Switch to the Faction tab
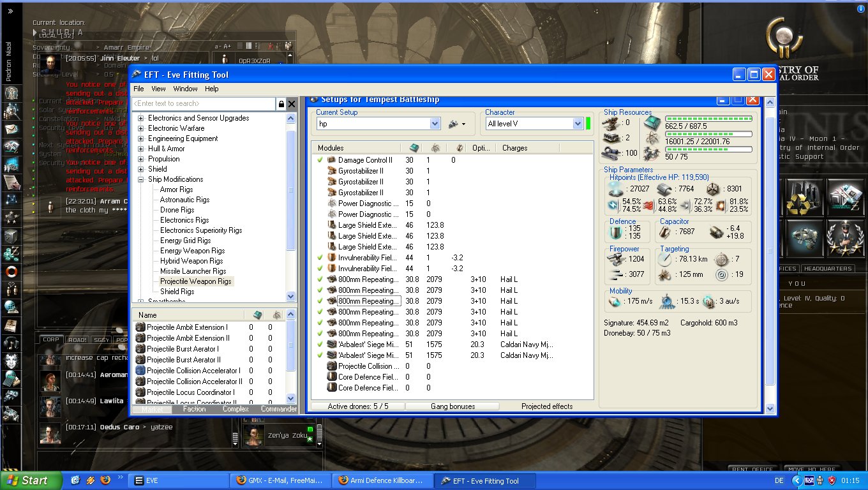The image size is (868, 490). click(x=194, y=409)
